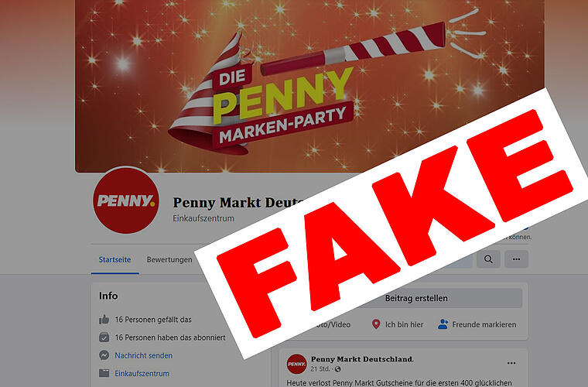Viewport: 588px width, 387px height.
Task: Select Ich bin hier check-in option
Action: pos(398,324)
